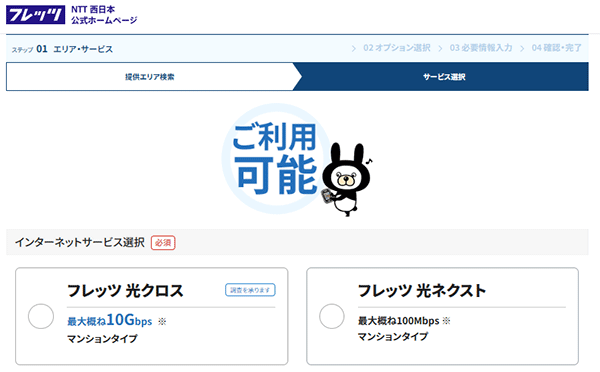
Task: Click chevron arrow before 02 オプション選択
Action: coord(354,49)
